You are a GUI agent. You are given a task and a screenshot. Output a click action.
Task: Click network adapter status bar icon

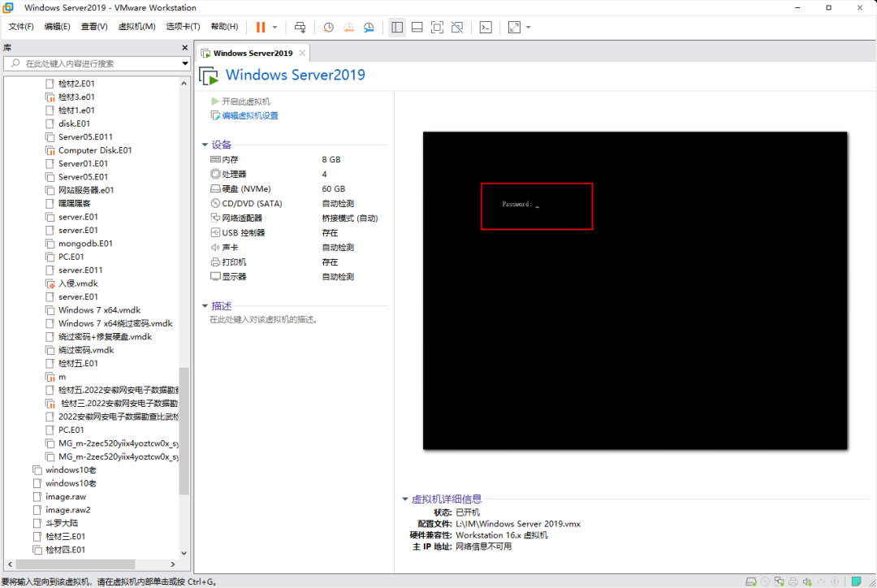(x=779, y=582)
